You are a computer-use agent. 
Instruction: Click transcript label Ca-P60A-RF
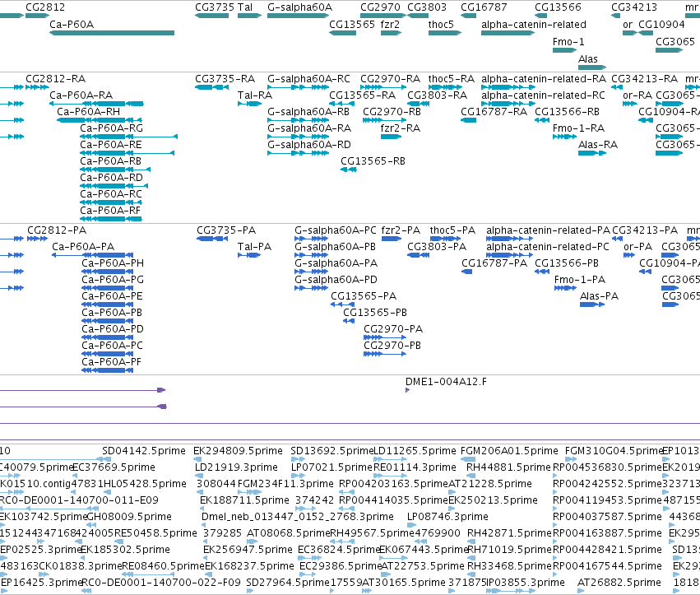[x=110, y=211]
